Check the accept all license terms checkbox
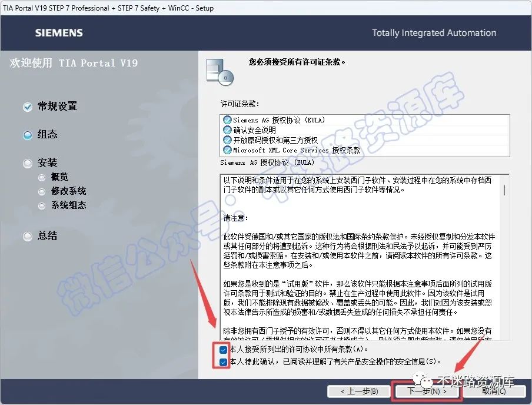Image resolution: width=532 pixels, height=405 pixels. pyautogui.click(x=223, y=349)
